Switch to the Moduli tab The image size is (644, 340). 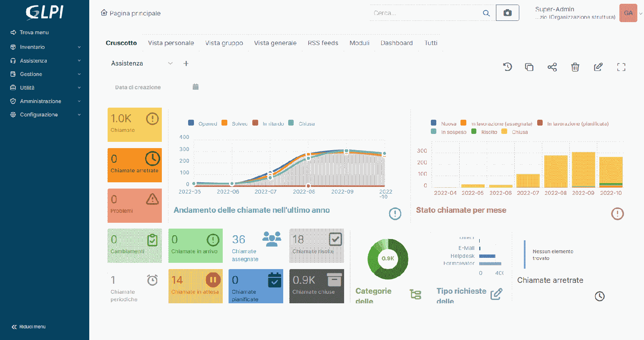[360, 43]
